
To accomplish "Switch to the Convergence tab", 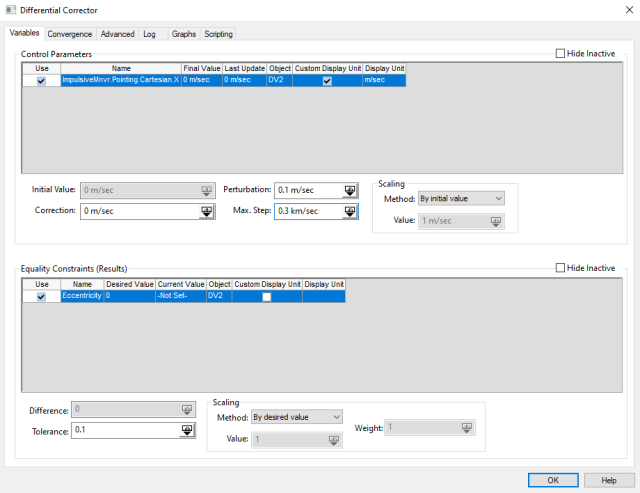I will (x=70, y=34).
